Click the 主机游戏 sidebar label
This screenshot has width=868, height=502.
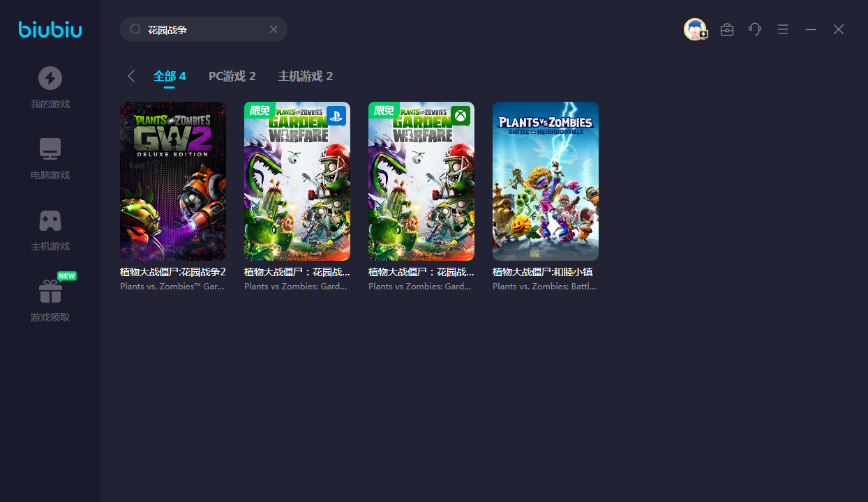point(50,246)
